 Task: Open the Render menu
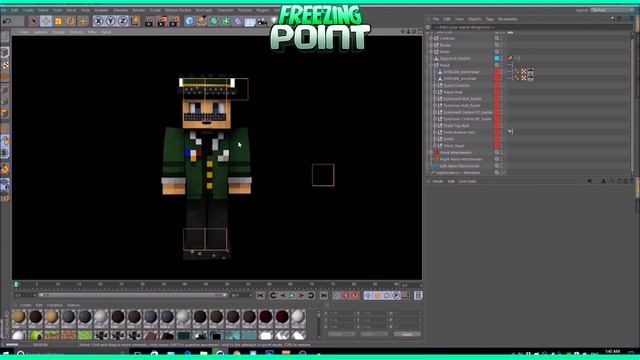click(139, 10)
